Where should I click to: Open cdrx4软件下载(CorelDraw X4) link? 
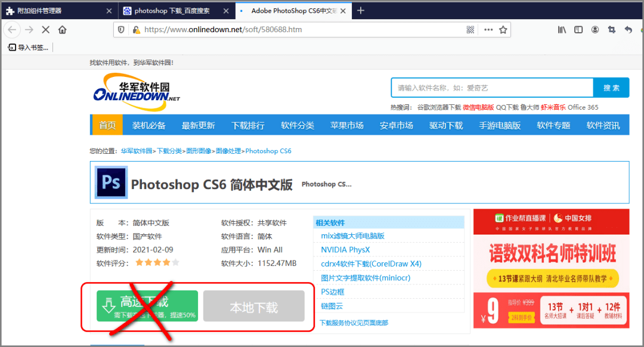coord(371,264)
